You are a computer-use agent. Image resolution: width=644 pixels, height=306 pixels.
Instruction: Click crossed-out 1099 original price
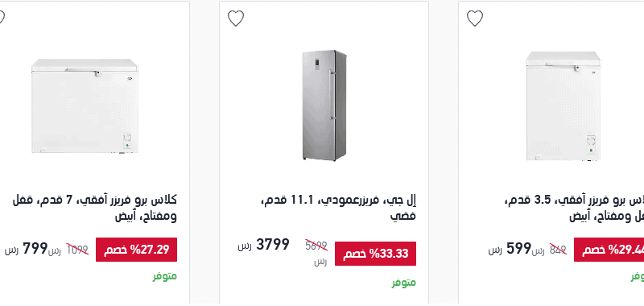pyautogui.click(x=77, y=250)
